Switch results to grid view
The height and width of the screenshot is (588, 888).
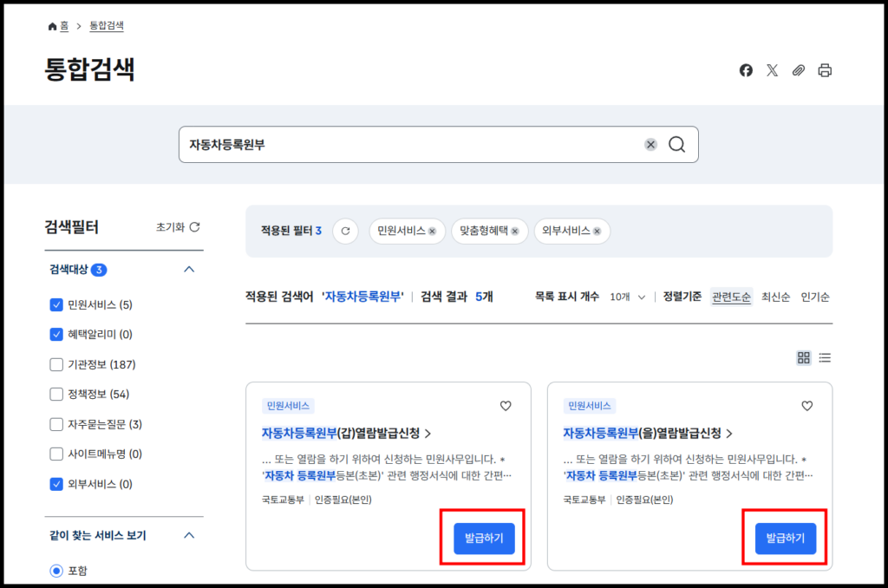(803, 357)
